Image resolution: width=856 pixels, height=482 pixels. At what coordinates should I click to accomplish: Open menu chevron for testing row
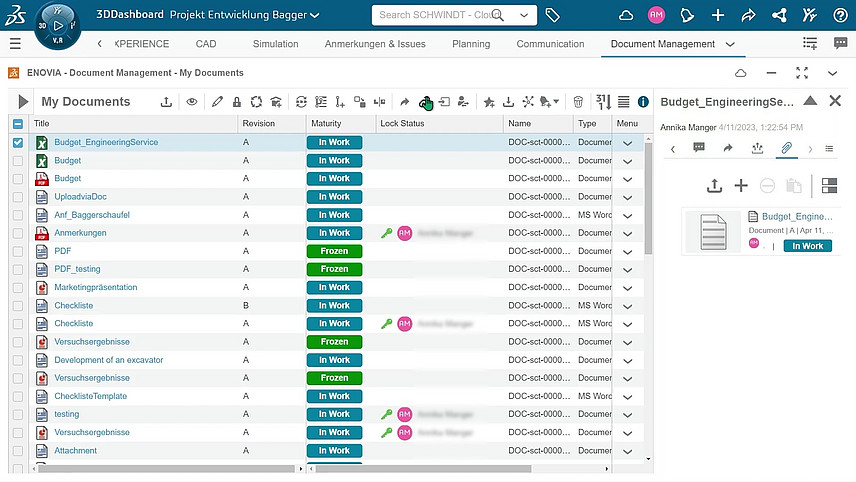pos(627,415)
